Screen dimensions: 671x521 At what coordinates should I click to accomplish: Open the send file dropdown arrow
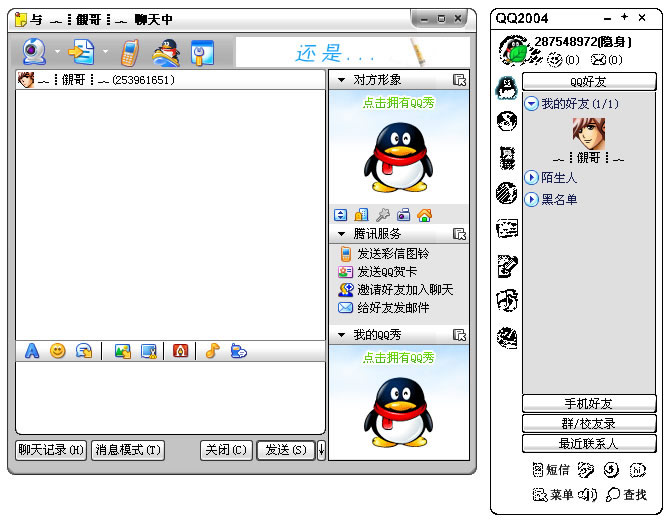(105, 52)
